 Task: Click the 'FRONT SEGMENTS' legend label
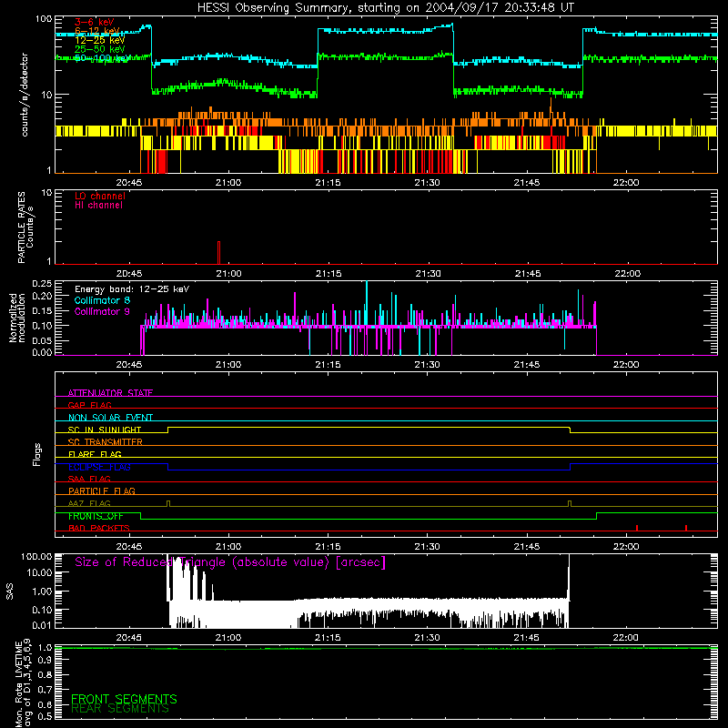[124, 699]
